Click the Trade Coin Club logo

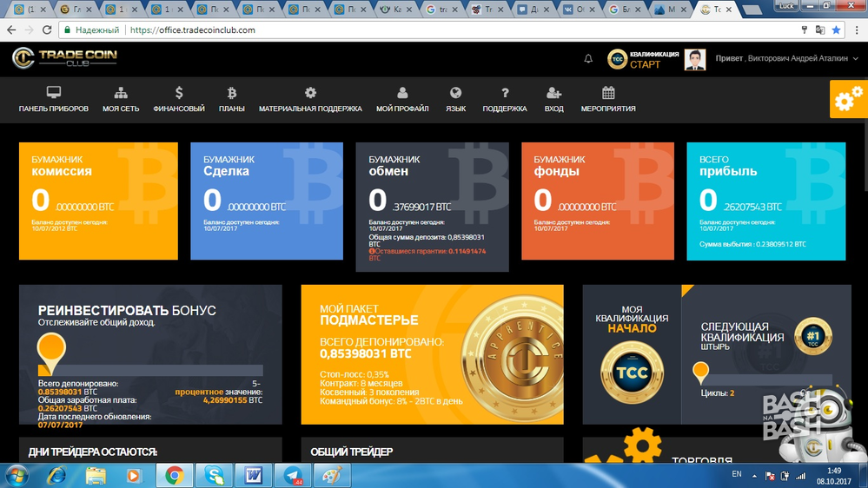pos(65,57)
